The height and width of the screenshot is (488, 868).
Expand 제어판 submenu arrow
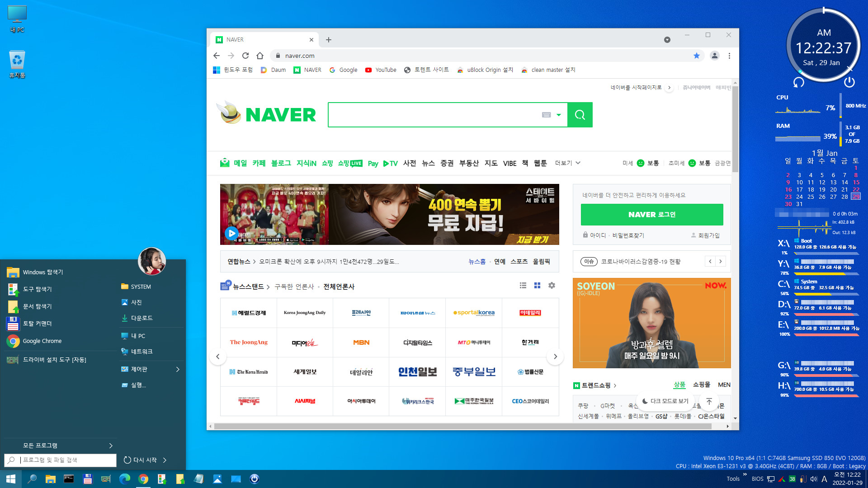point(178,370)
